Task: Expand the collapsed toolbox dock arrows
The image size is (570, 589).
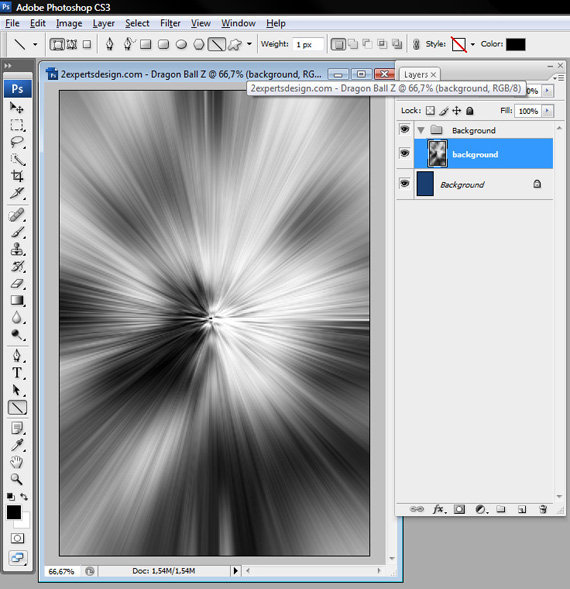Action: [x=8, y=66]
